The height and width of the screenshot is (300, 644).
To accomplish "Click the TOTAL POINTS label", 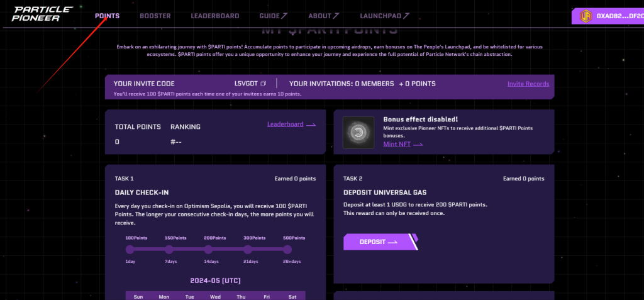I will 138,127.
